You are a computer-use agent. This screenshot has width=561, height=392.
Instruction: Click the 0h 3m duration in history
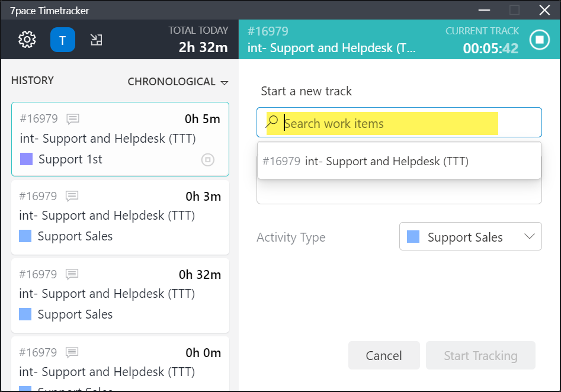[203, 197]
